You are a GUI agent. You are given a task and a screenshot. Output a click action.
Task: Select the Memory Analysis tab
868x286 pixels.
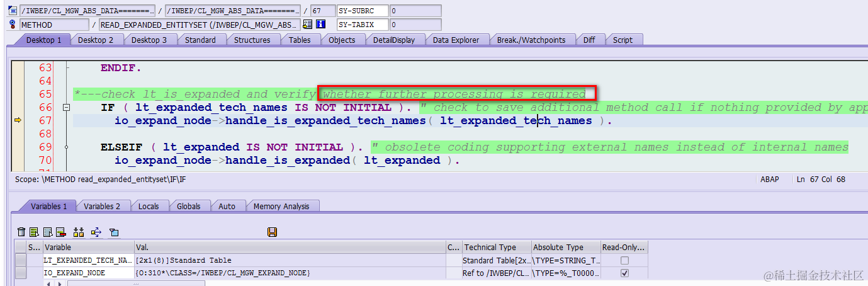pos(281,206)
